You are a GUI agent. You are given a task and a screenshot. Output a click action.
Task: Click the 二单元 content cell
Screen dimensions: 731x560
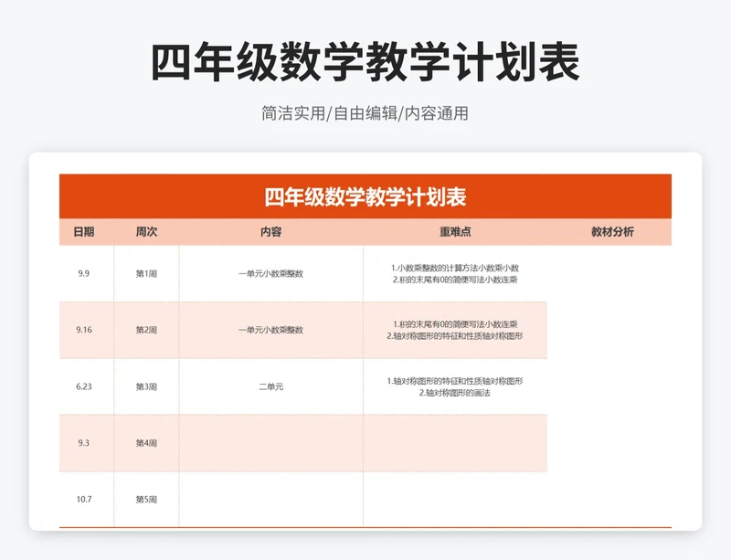pyautogui.click(x=270, y=386)
